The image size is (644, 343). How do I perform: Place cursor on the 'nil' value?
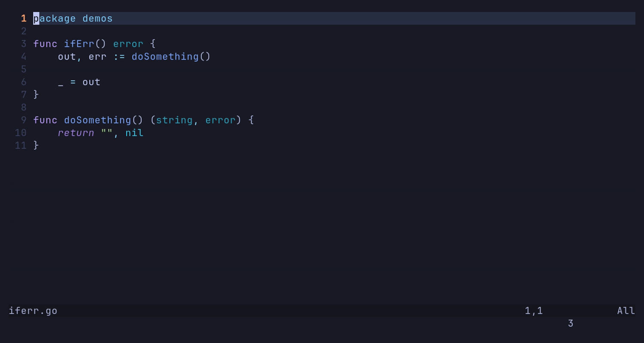click(x=134, y=133)
